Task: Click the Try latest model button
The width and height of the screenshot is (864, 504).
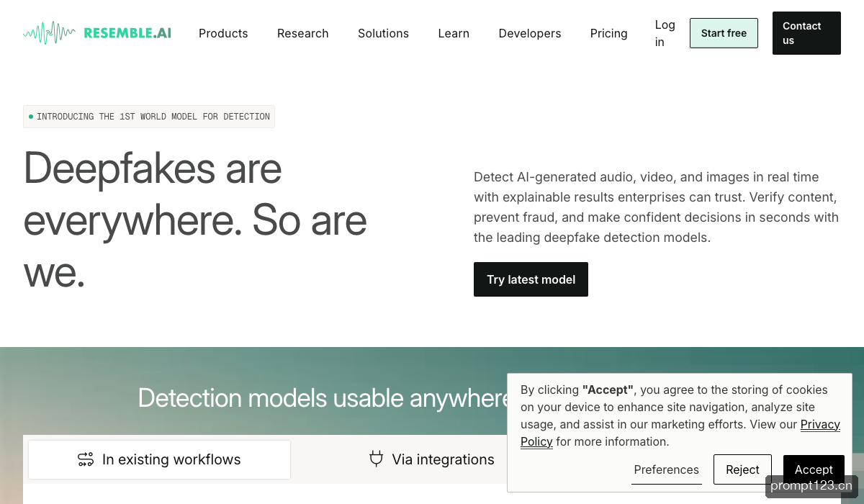Action: tap(531, 279)
